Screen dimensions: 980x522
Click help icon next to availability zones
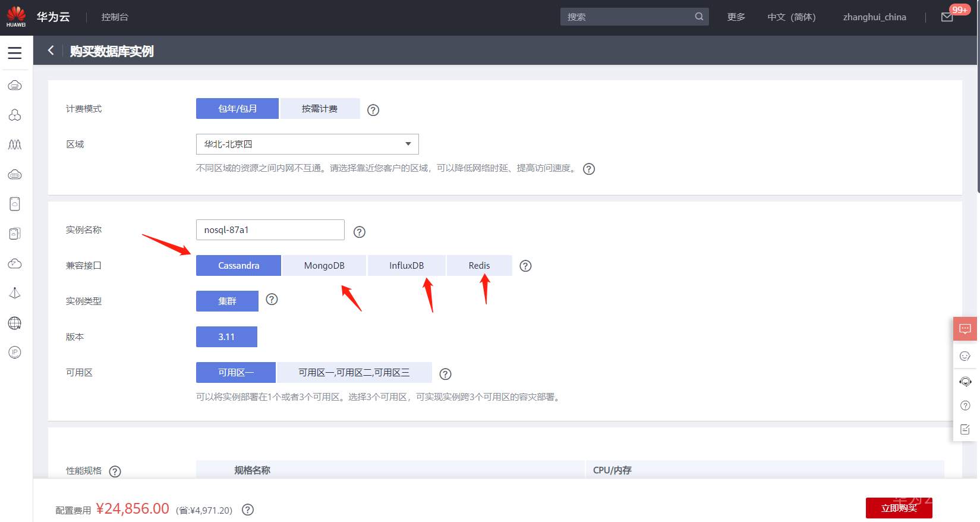(445, 374)
